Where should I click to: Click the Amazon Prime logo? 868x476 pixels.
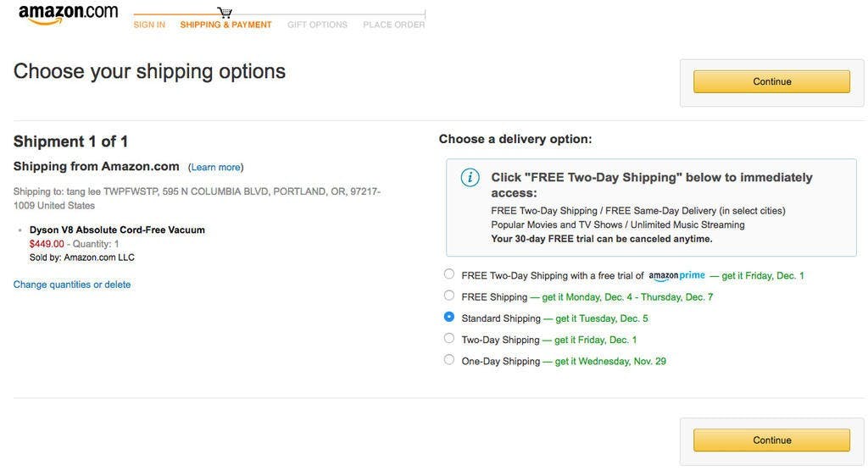coord(676,276)
